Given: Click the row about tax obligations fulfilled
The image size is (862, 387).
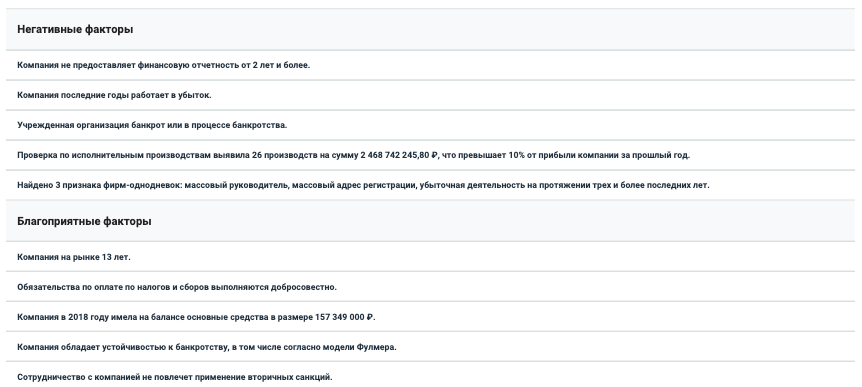Looking at the screenshot, I should pos(430,287).
